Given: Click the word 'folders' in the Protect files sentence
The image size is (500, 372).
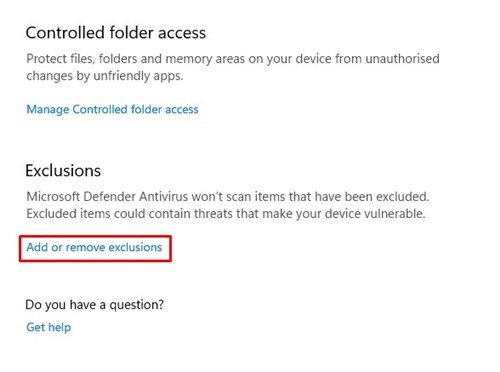Looking at the screenshot, I should coord(118,59).
